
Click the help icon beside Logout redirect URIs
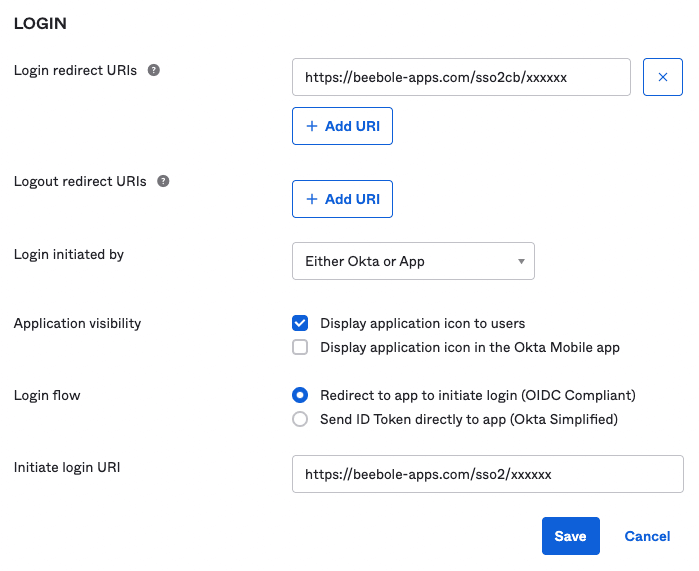[x=163, y=182]
